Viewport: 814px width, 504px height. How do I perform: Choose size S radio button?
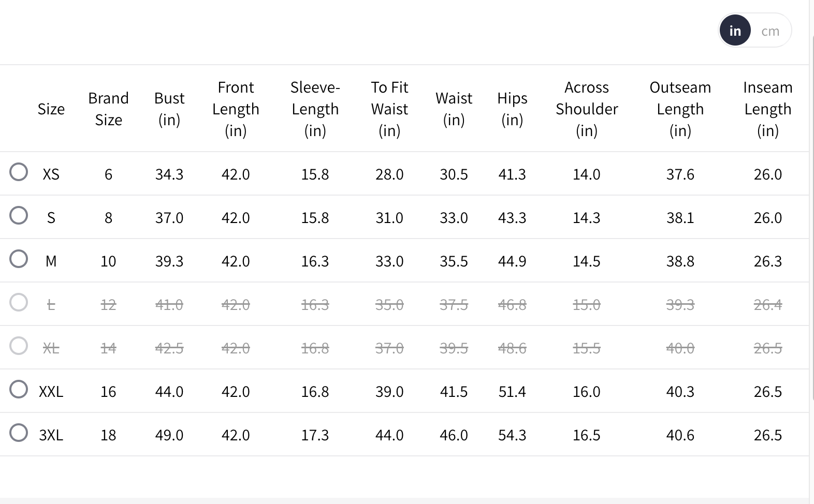click(x=19, y=215)
